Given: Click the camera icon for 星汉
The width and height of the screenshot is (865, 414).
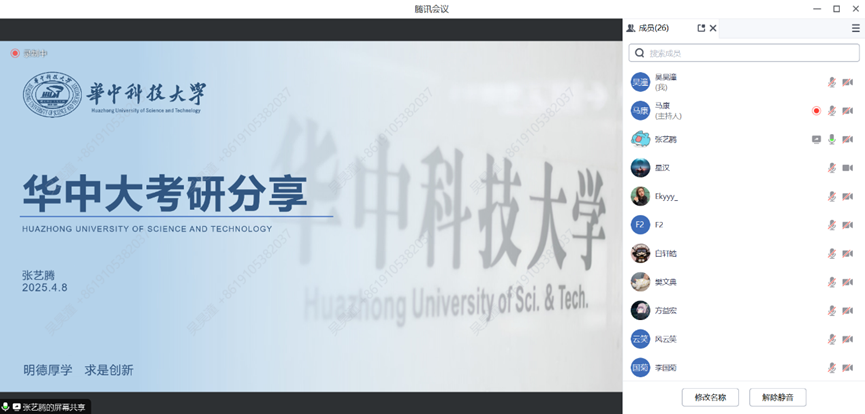Looking at the screenshot, I should click(x=847, y=168).
